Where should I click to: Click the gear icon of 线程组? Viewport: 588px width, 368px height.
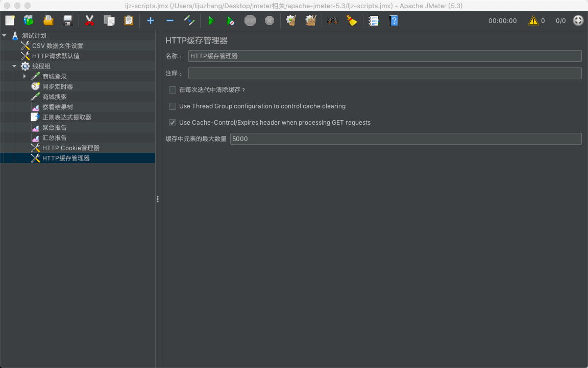coord(25,66)
